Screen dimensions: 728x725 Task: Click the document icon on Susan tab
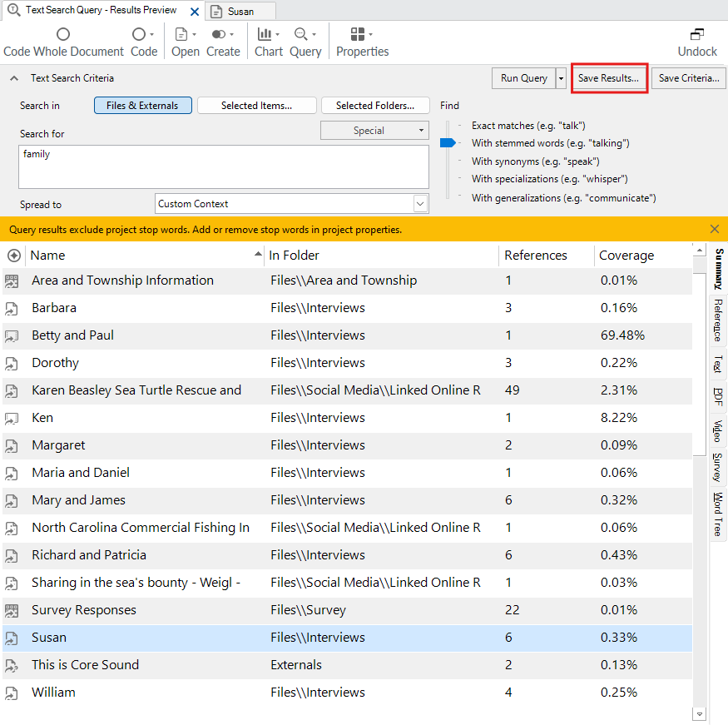(216, 12)
